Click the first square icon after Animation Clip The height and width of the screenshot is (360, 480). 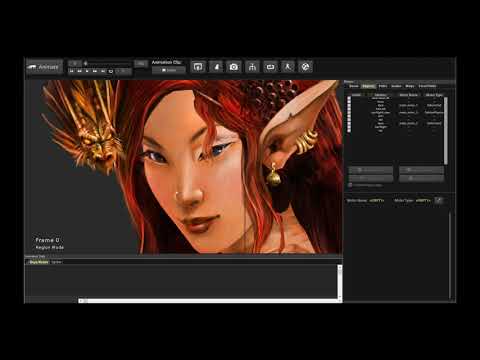pos(198,67)
